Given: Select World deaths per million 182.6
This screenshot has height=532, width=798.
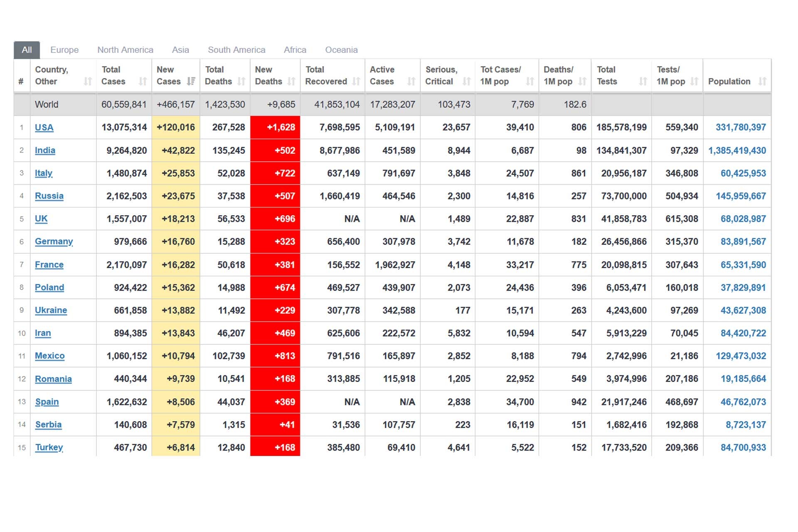Looking at the screenshot, I should point(565,105).
